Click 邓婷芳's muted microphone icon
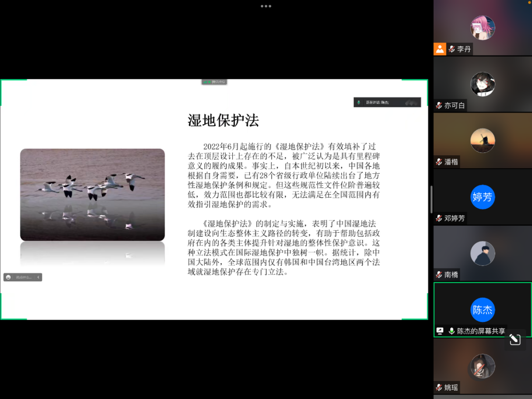 click(439, 218)
